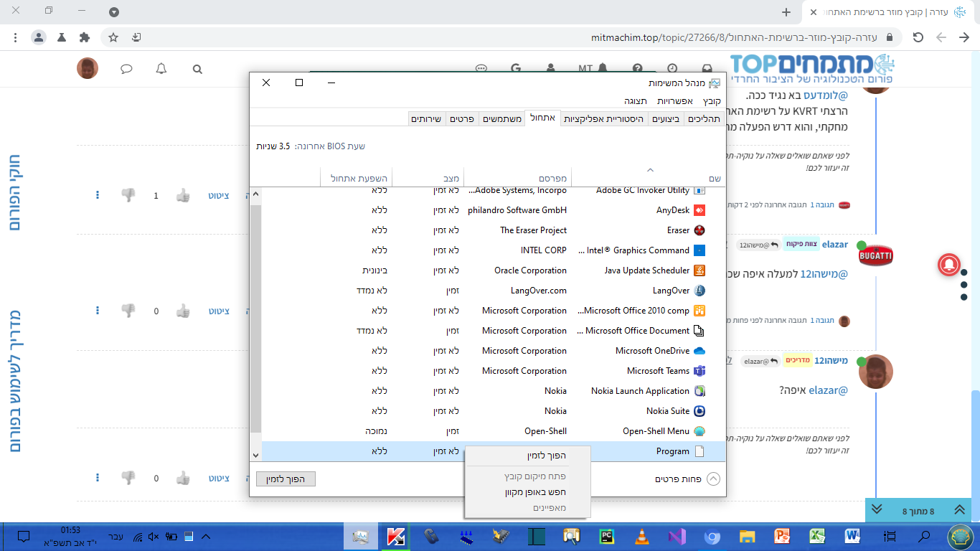Click the taskbar clock showing 01:53
Image resolution: width=980 pixels, height=551 pixels.
coord(70,530)
